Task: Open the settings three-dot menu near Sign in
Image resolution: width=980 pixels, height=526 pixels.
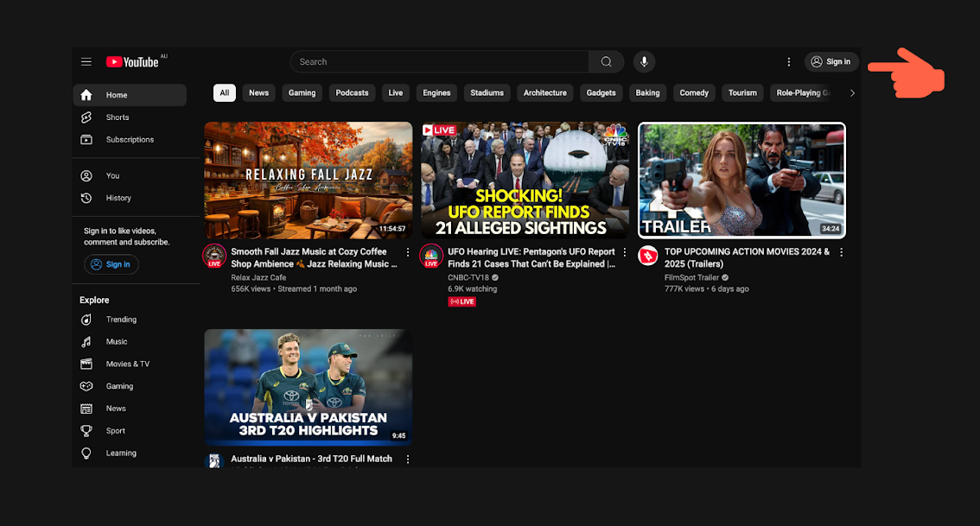Action: pos(788,61)
